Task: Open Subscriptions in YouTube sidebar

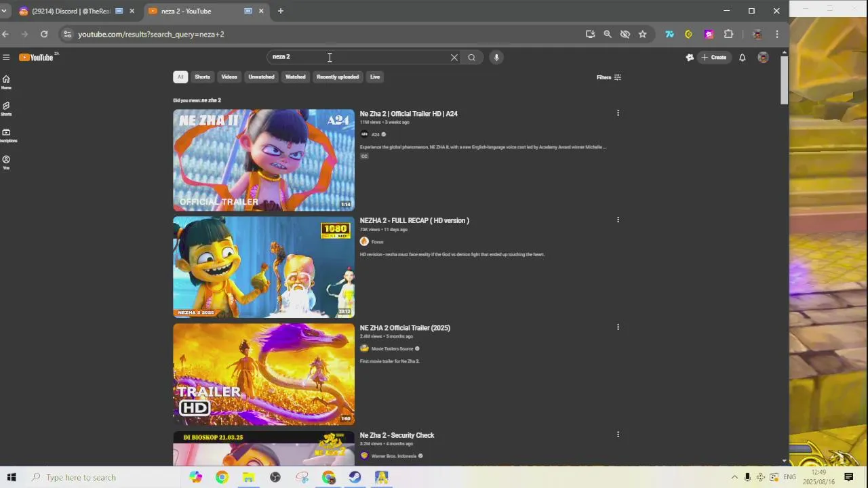Action: tap(6, 136)
